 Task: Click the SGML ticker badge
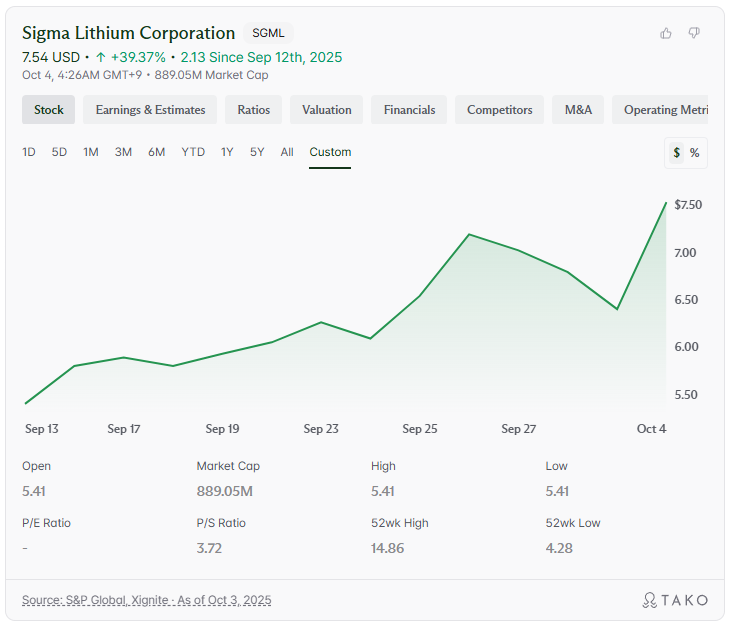pyautogui.click(x=268, y=33)
